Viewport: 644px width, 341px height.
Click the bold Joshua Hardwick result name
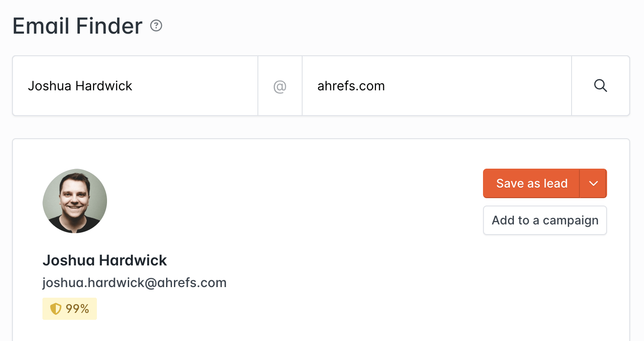click(x=105, y=260)
